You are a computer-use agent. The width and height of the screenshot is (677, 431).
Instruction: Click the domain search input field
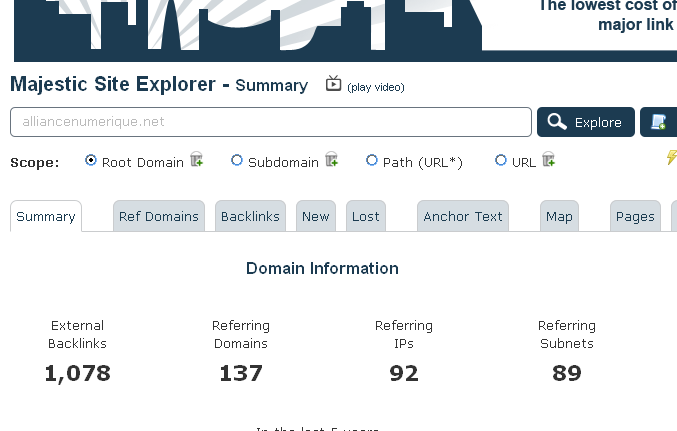(x=271, y=122)
